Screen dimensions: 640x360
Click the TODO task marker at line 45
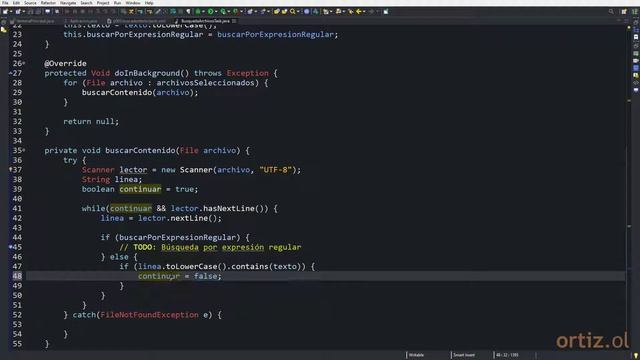coord(11,247)
